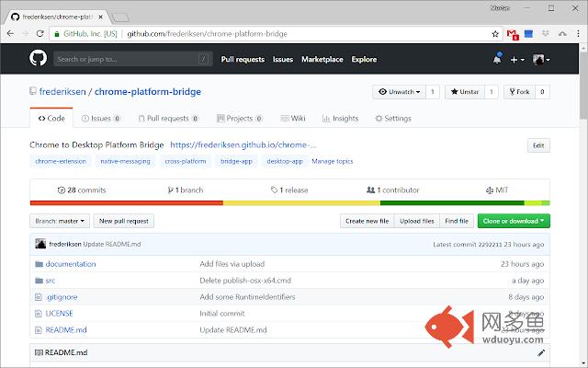Go back using the browser back arrow
The image size is (588, 368).
tap(11, 34)
